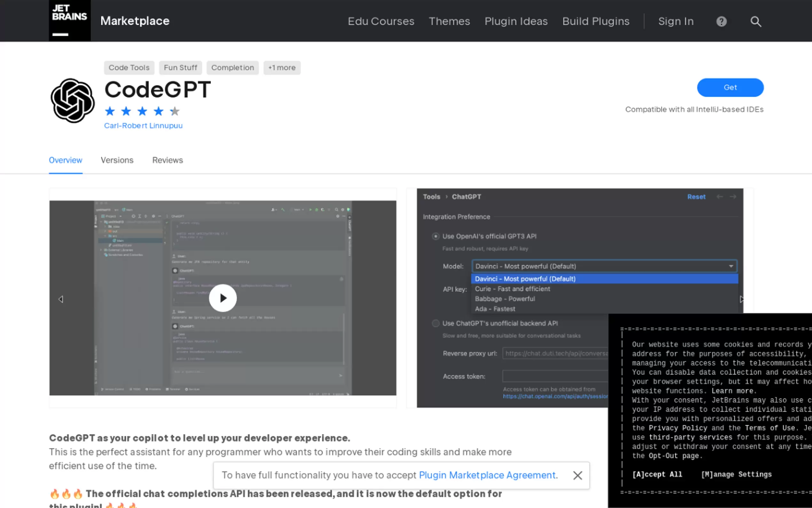Select Use OpenAI's official GPT3 API radio

(x=435, y=236)
